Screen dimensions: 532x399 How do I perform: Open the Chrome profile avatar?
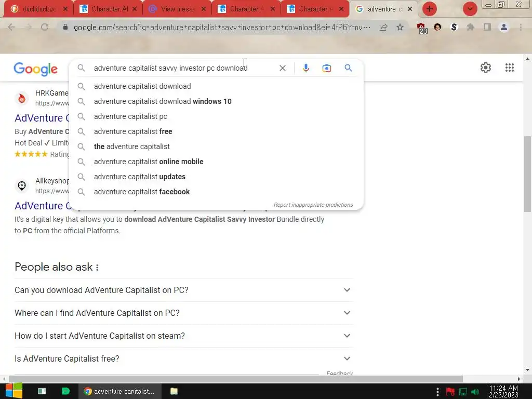504,27
